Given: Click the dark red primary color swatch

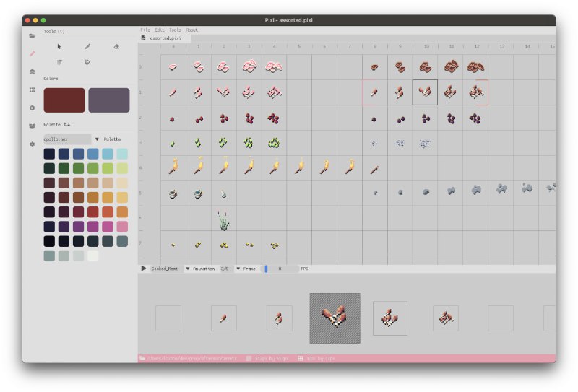Looking at the screenshot, I should (x=64, y=100).
